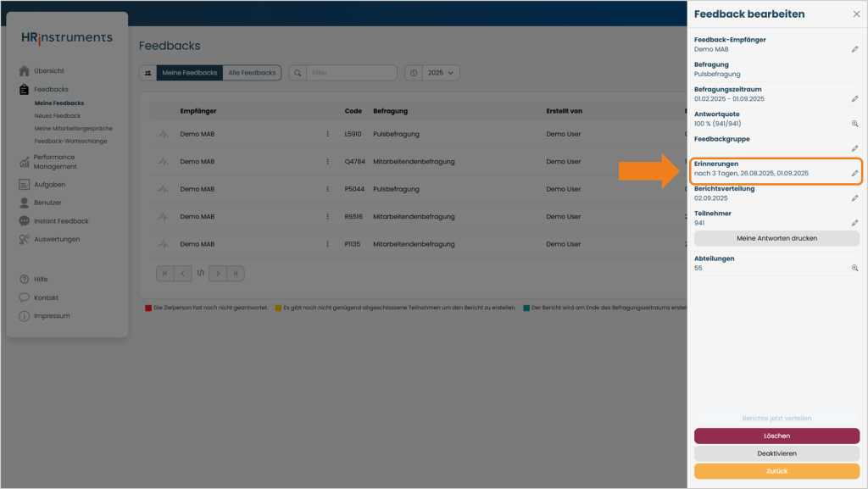Click the Löschen button
The image size is (868, 489).
776,436
